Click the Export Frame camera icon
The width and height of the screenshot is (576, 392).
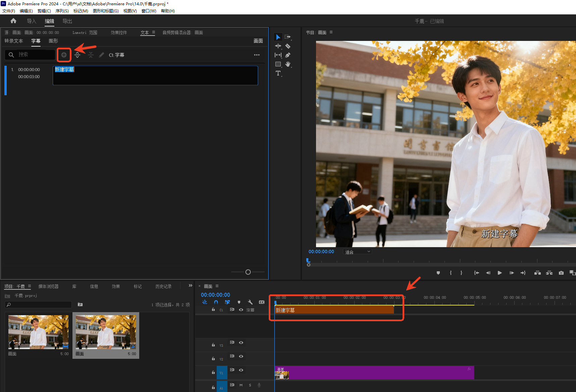tap(561, 273)
